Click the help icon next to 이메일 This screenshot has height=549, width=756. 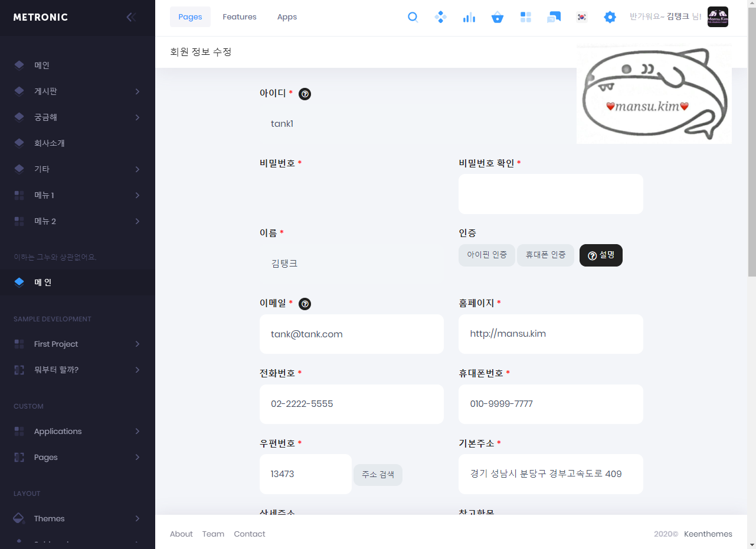click(x=305, y=304)
